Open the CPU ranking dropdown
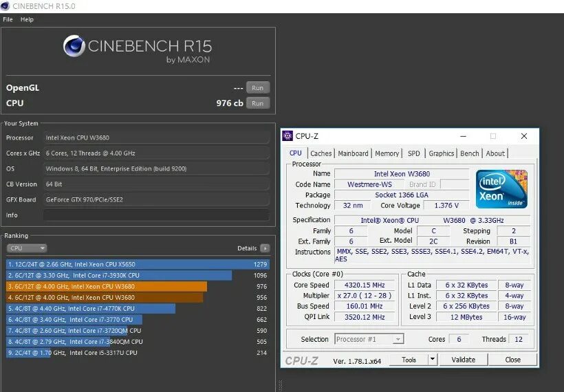 pyautogui.click(x=27, y=248)
